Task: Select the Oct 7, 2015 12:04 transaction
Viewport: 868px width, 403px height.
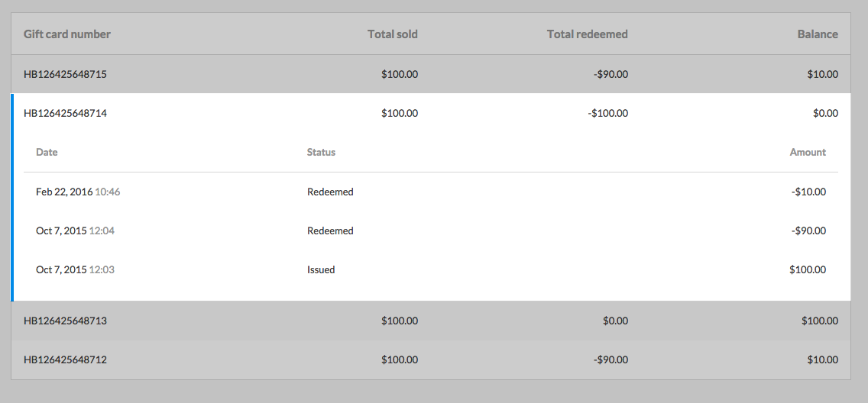Action: point(75,231)
